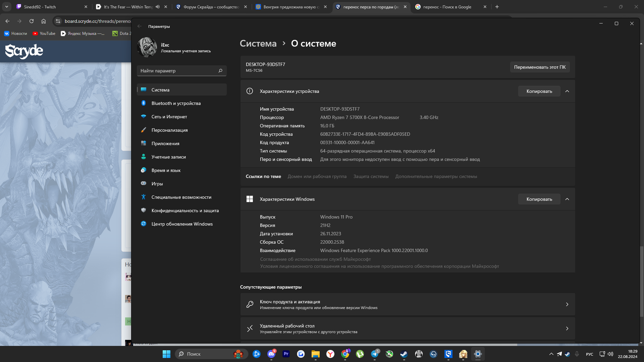The height and width of the screenshot is (362, 644).
Task: Open Steam from the taskbar
Action: 404,354
